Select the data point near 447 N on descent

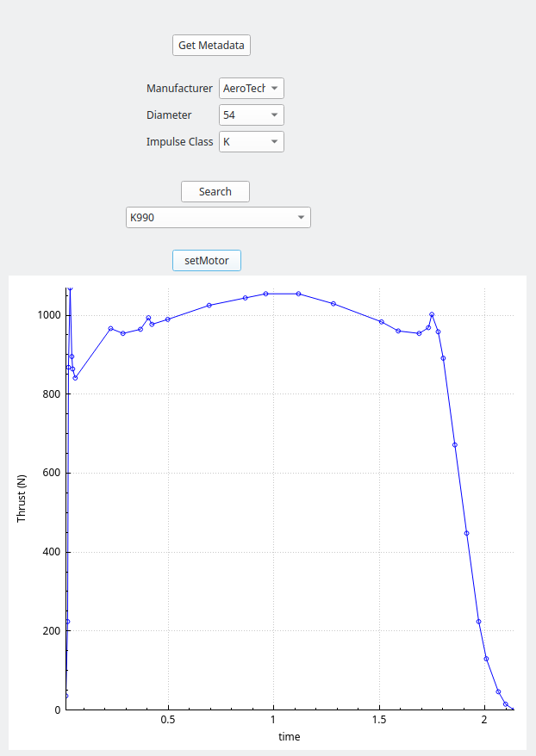point(467,533)
